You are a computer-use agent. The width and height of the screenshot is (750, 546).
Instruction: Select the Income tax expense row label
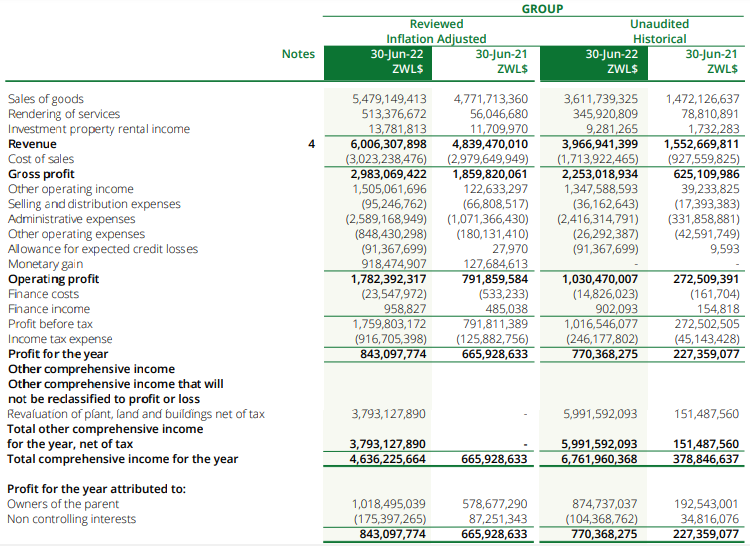(x=60, y=339)
